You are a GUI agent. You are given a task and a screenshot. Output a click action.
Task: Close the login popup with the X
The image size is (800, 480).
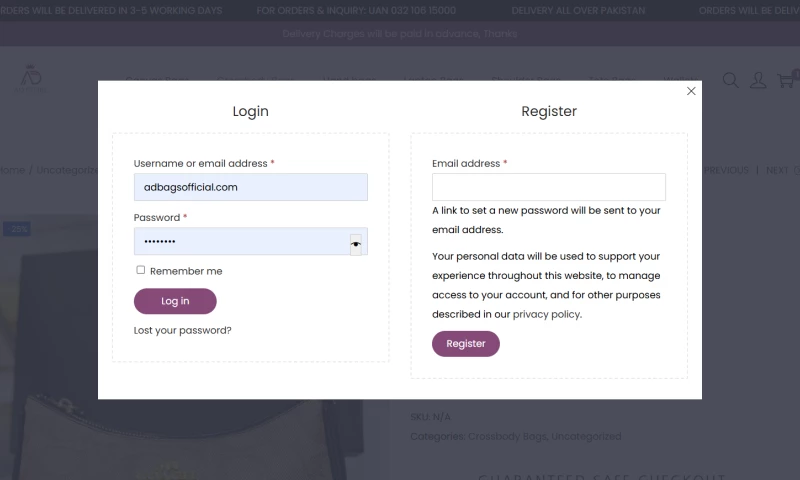coord(691,91)
